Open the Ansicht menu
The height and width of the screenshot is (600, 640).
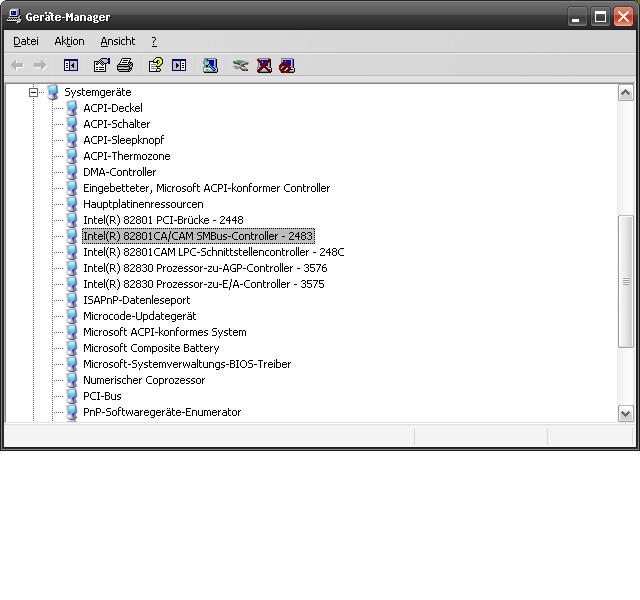(118, 41)
